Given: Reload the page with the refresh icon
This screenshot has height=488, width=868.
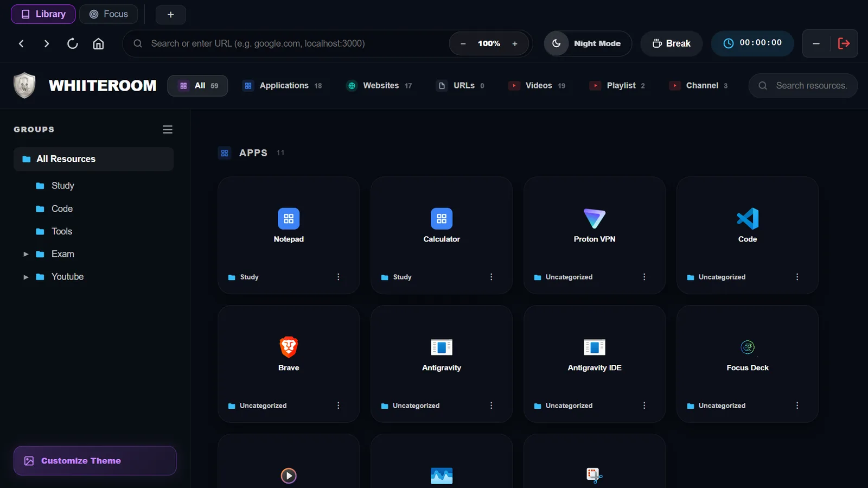Looking at the screenshot, I should pos(72,43).
